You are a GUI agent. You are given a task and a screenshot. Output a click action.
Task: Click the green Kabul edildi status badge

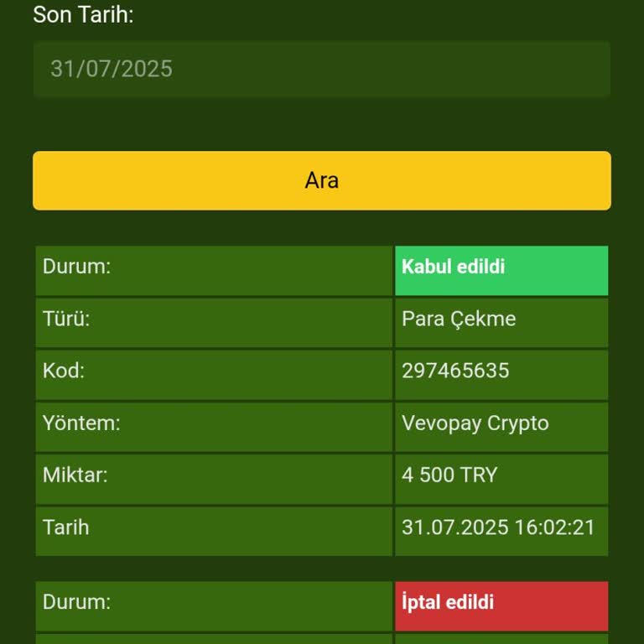pyautogui.click(x=501, y=267)
